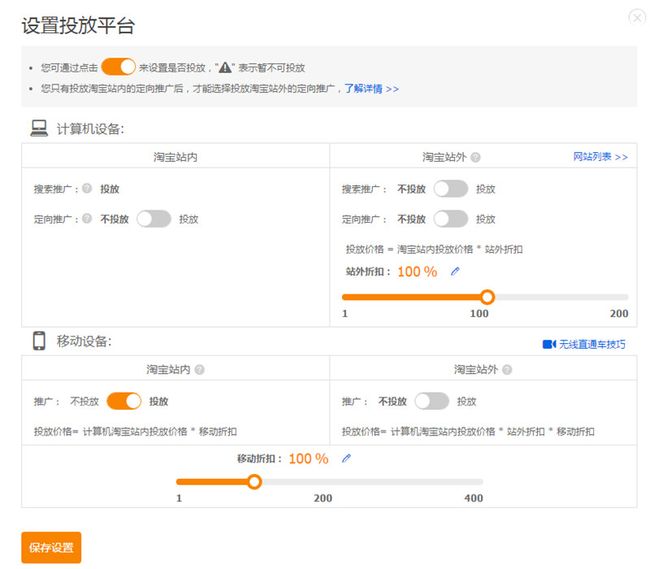Click the warning triangle icon in tips

[225, 67]
